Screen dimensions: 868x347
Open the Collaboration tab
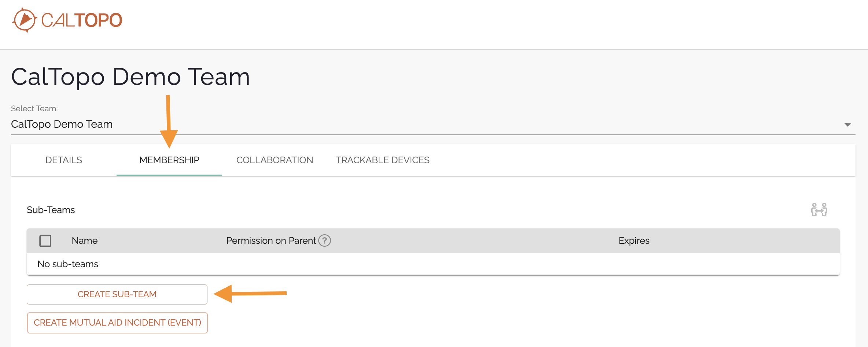coord(275,160)
